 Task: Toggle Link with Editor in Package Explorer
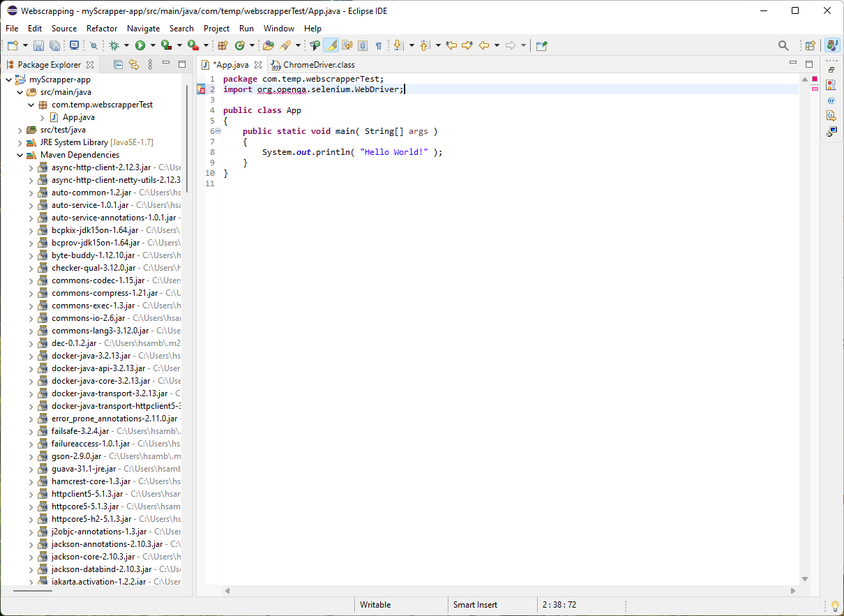tap(133, 64)
